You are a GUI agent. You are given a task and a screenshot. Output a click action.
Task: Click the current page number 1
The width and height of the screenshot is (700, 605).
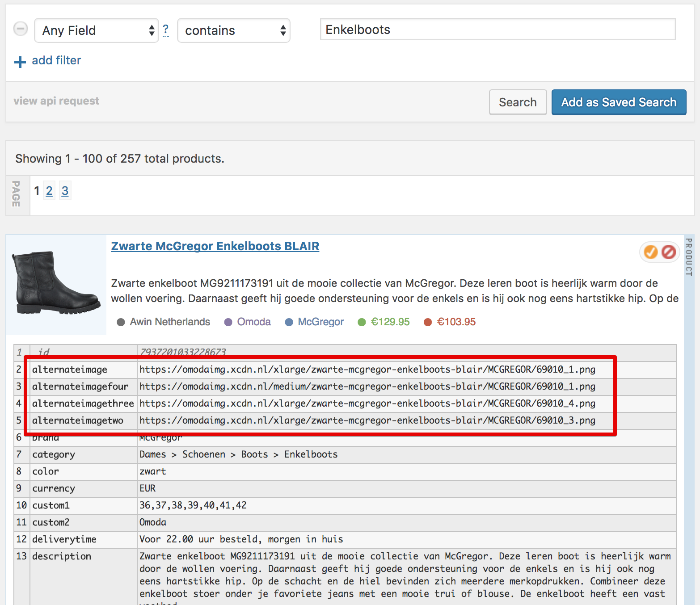coord(37,191)
